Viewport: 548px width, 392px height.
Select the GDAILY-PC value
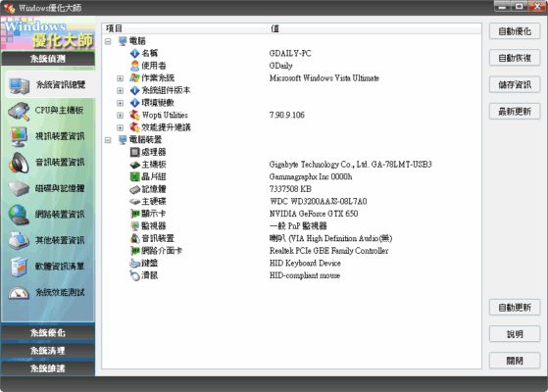click(x=290, y=54)
